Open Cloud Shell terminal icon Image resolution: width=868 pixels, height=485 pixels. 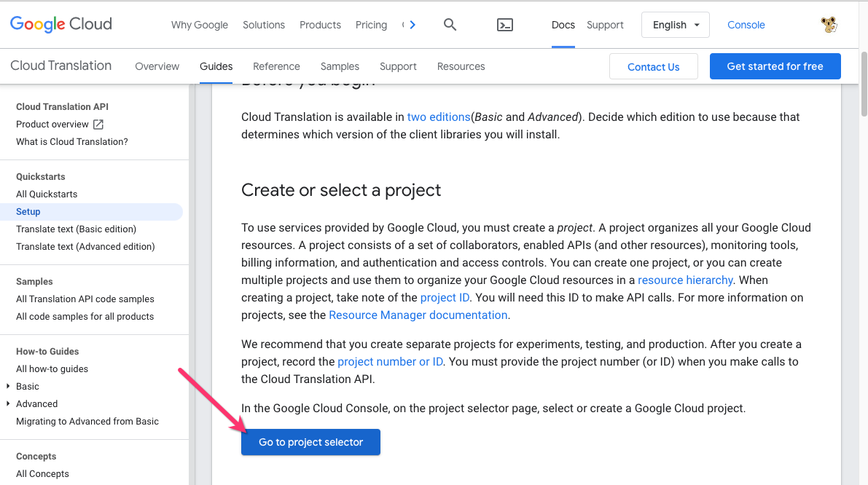(x=504, y=25)
